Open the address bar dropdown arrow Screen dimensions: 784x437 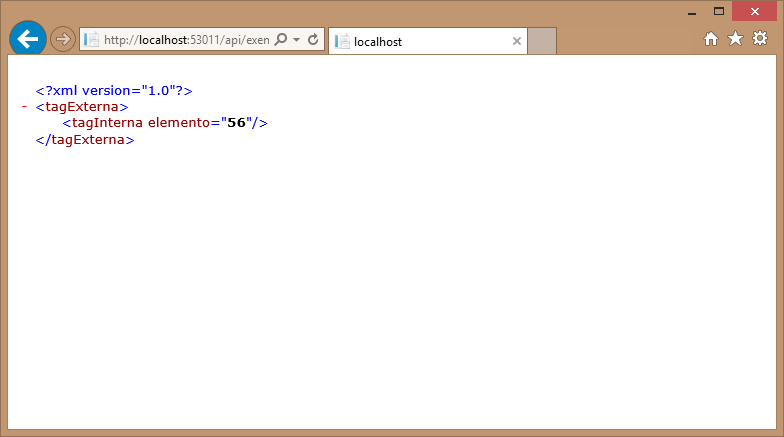[x=296, y=40]
